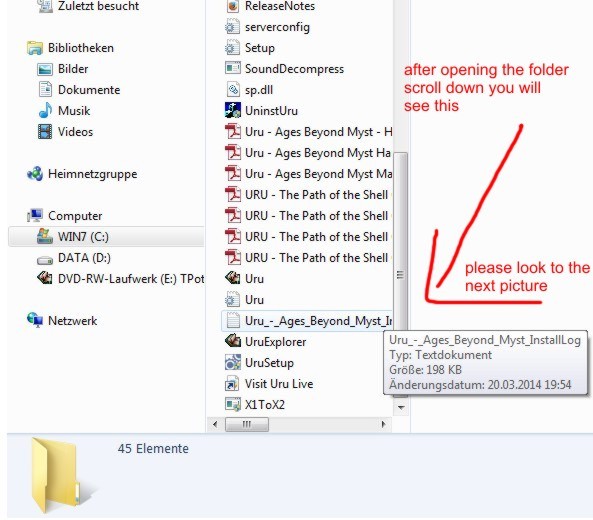The image size is (593, 520).
Task: Select the ReleaseNotes file
Action: click(270, 6)
